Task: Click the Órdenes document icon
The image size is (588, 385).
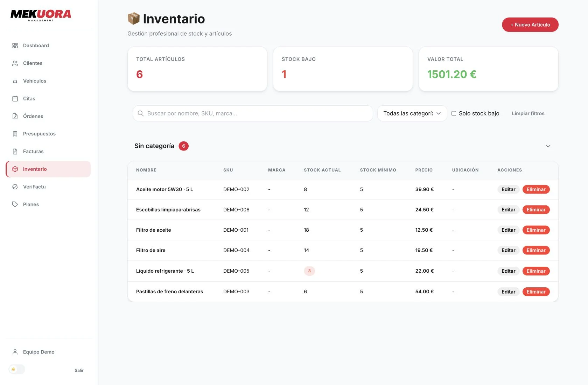Action: [15, 116]
